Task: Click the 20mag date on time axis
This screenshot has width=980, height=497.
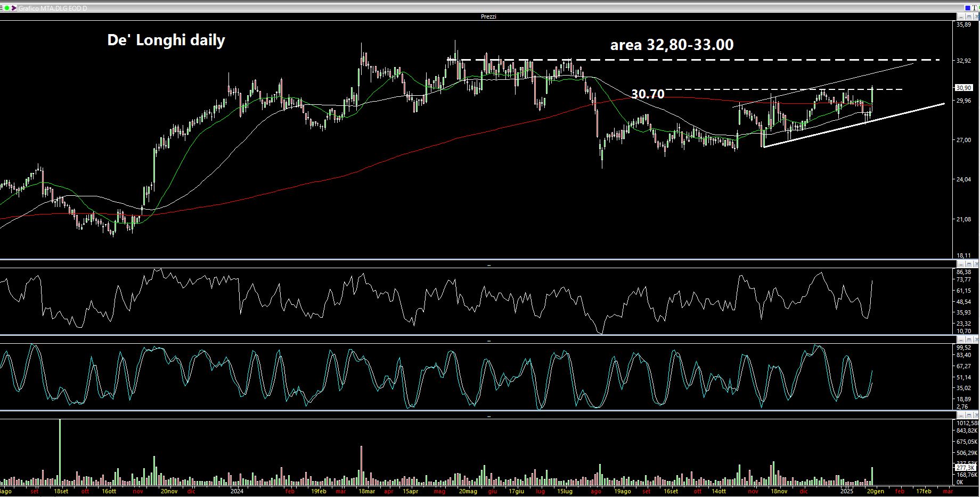Action: point(468,491)
